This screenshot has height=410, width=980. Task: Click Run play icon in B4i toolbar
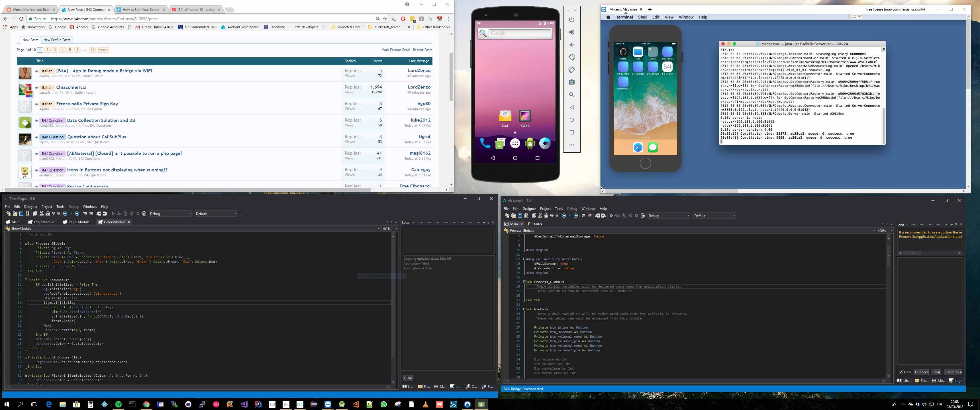113,214
